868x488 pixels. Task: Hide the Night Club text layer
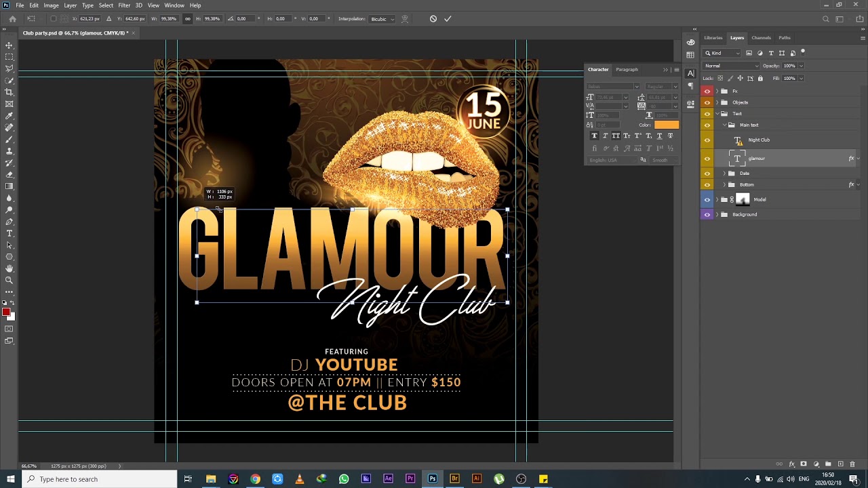point(707,140)
